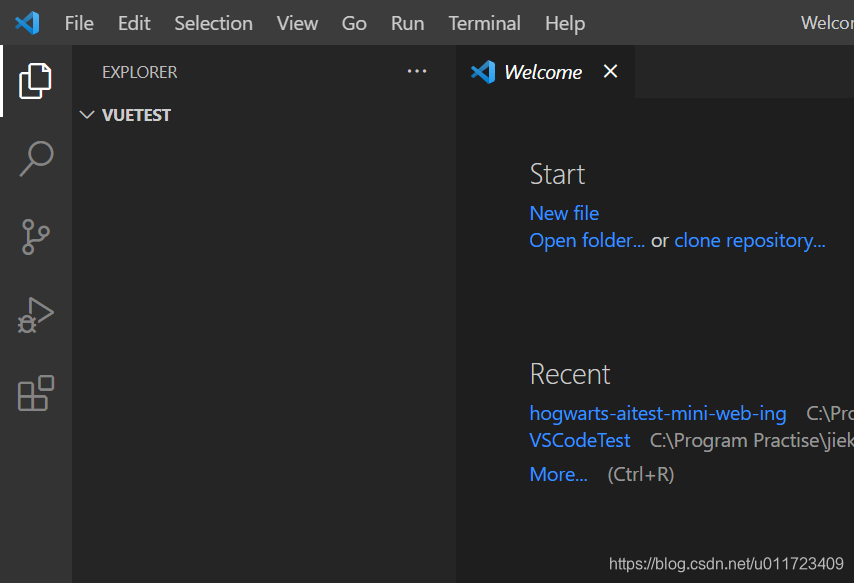Open Explorer's more actions ellipsis

[417, 72]
